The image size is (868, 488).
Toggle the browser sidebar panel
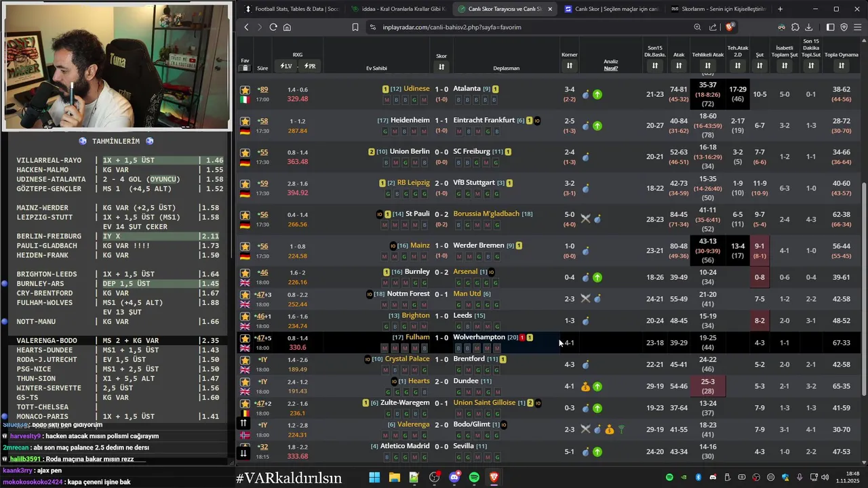click(831, 27)
